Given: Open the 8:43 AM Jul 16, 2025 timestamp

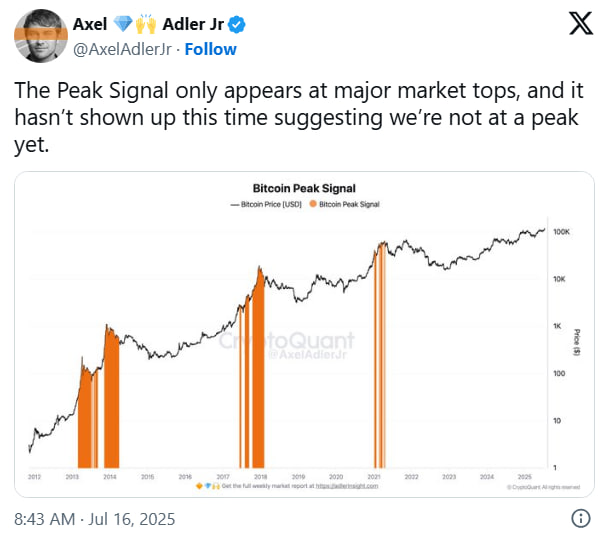Looking at the screenshot, I should [95, 519].
